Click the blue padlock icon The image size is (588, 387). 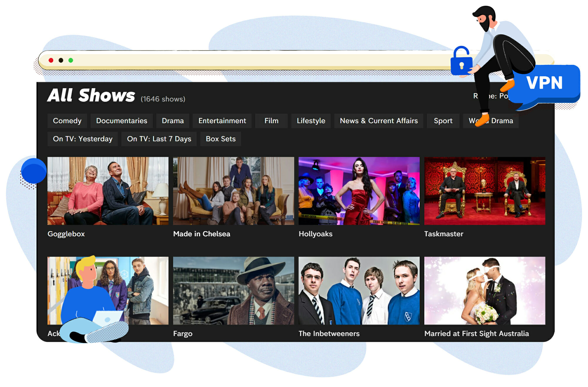click(461, 61)
